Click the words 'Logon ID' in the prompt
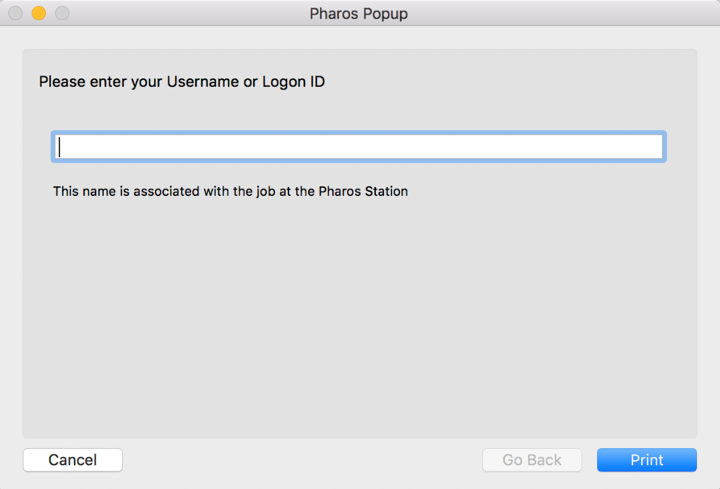720x489 pixels. pyautogui.click(x=293, y=82)
